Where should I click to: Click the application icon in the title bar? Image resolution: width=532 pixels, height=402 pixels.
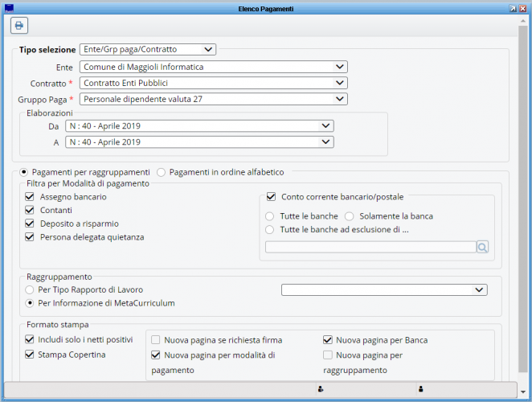pyautogui.click(x=9, y=7)
